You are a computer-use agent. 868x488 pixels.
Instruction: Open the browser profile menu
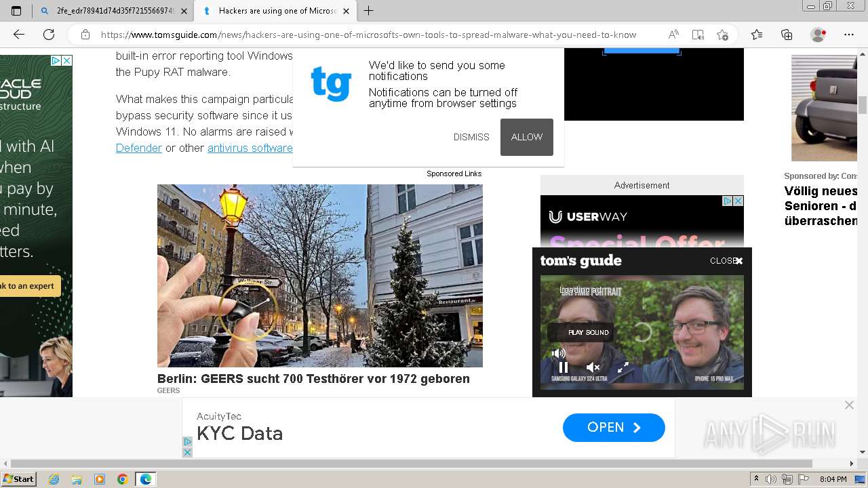click(x=818, y=35)
